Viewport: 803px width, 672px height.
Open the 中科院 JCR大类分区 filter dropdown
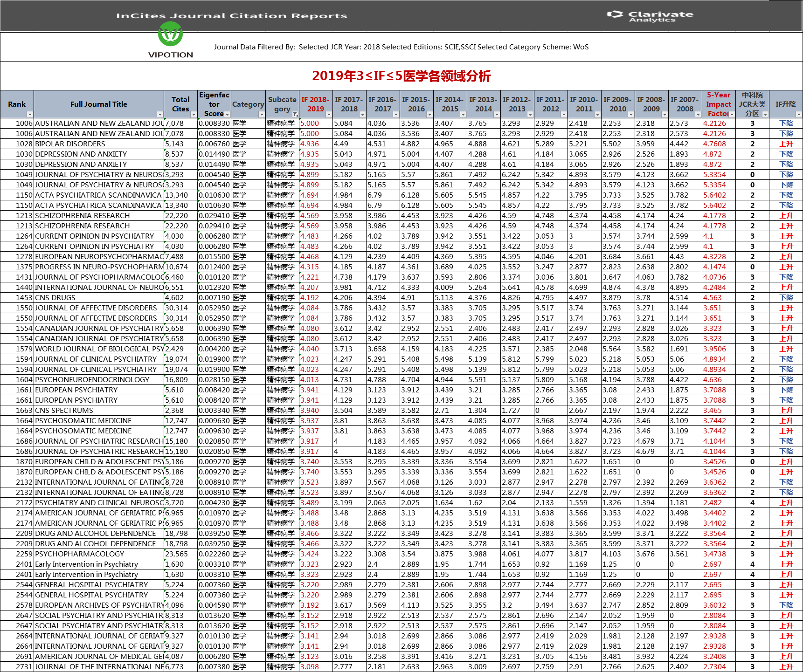765,115
